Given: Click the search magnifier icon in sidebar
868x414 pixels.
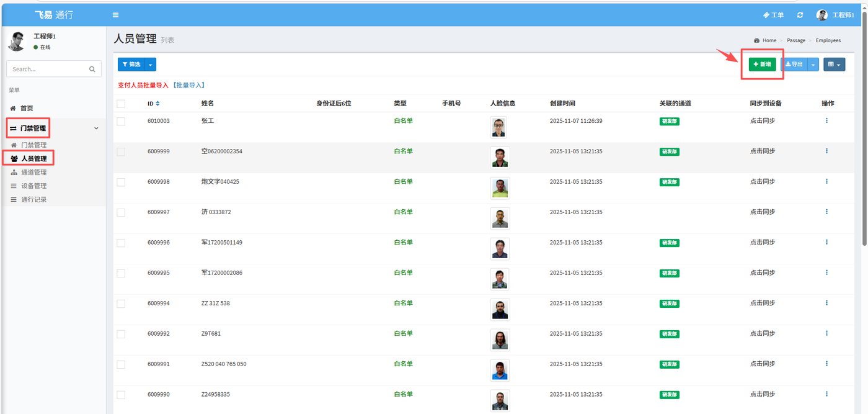Looking at the screenshot, I should [92, 69].
